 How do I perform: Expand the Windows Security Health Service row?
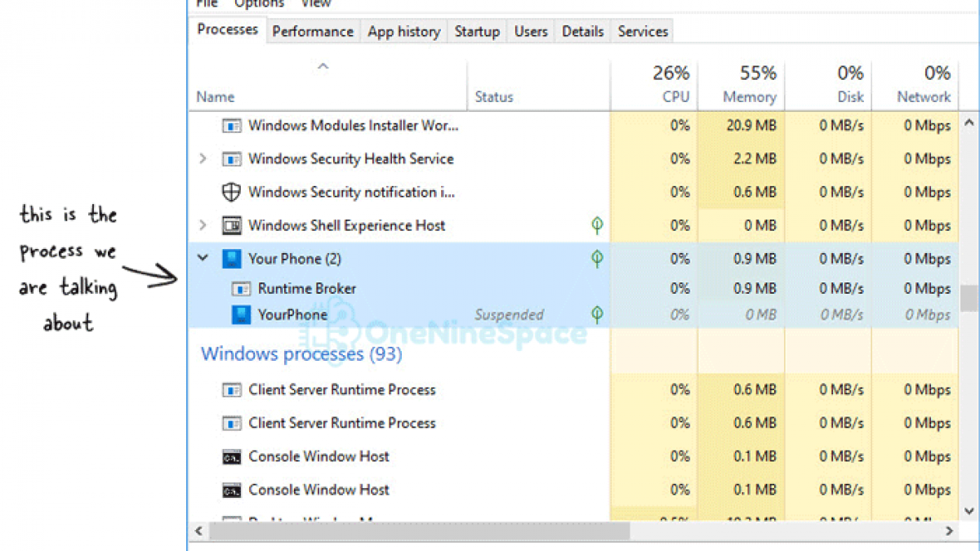[x=203, y=159]
